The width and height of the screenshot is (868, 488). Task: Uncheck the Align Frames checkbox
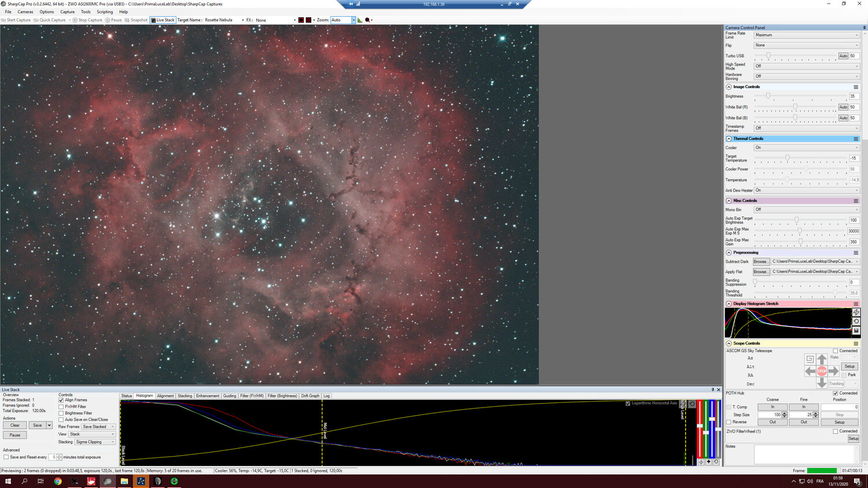[61, 400]
